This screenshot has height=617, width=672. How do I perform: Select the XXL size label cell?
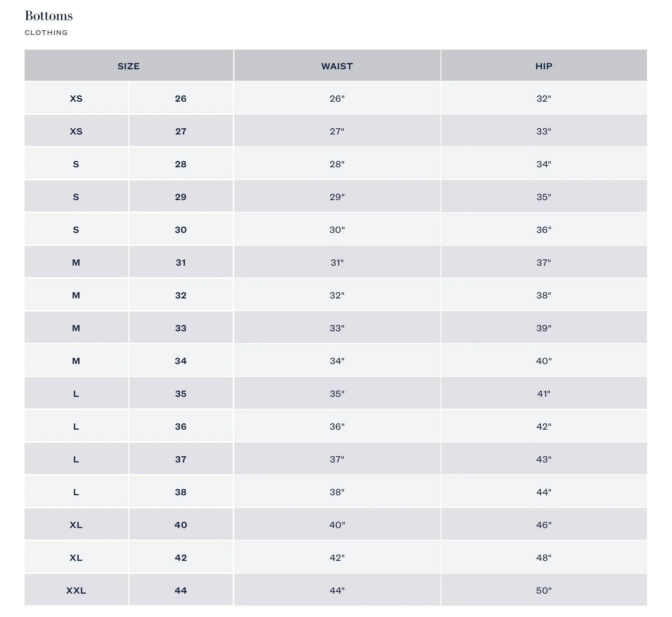point(76,590)
